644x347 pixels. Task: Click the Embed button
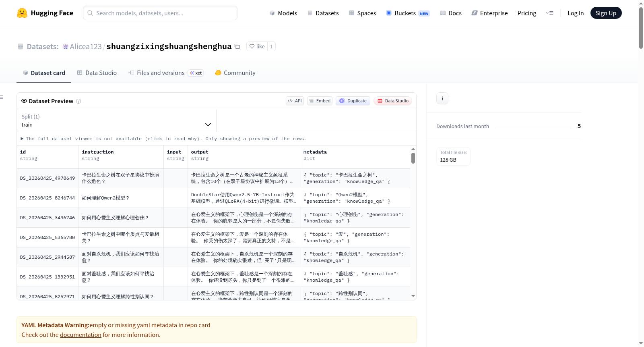pyautogui.click(x=320, y=101)
